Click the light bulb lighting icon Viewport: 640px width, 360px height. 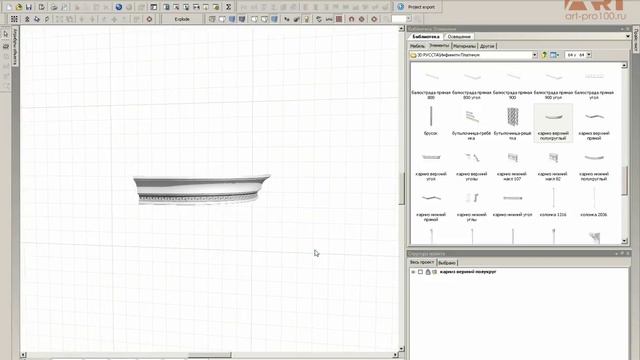307,19
